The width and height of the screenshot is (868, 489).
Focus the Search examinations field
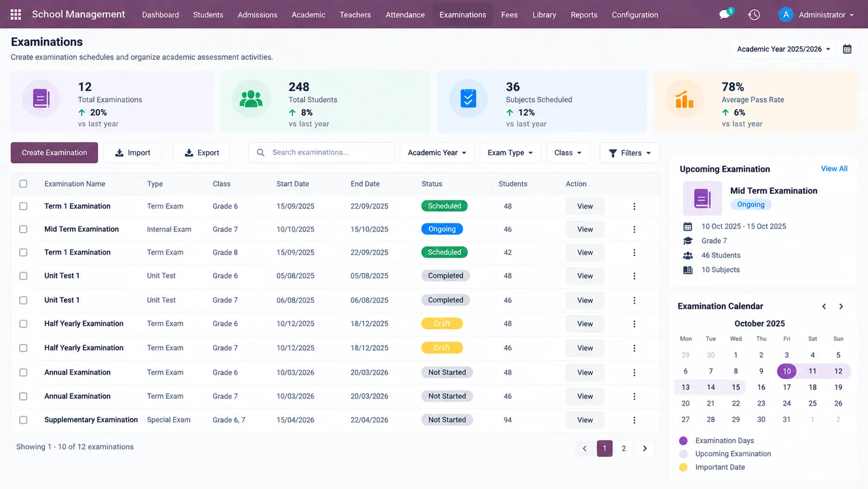click(321, 153)
